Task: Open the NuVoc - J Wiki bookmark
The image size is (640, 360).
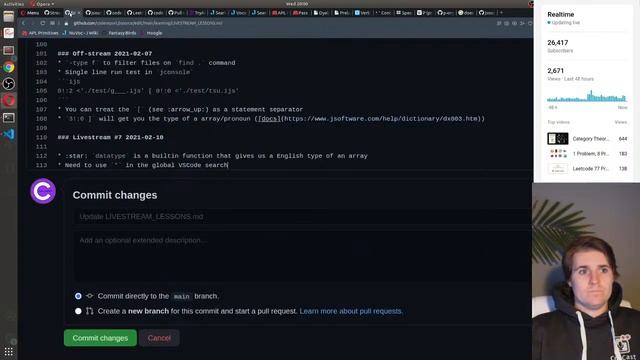Action: tap(80, 33)
